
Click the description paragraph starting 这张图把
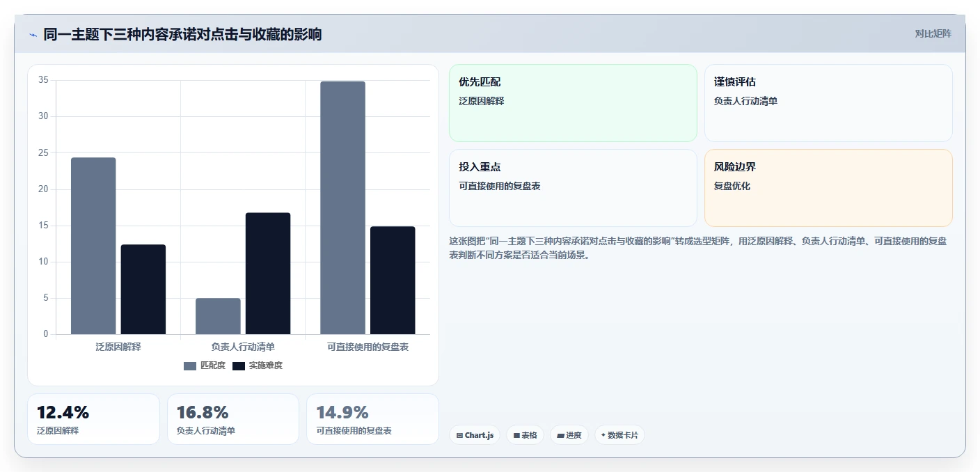[x=698, y=248]
